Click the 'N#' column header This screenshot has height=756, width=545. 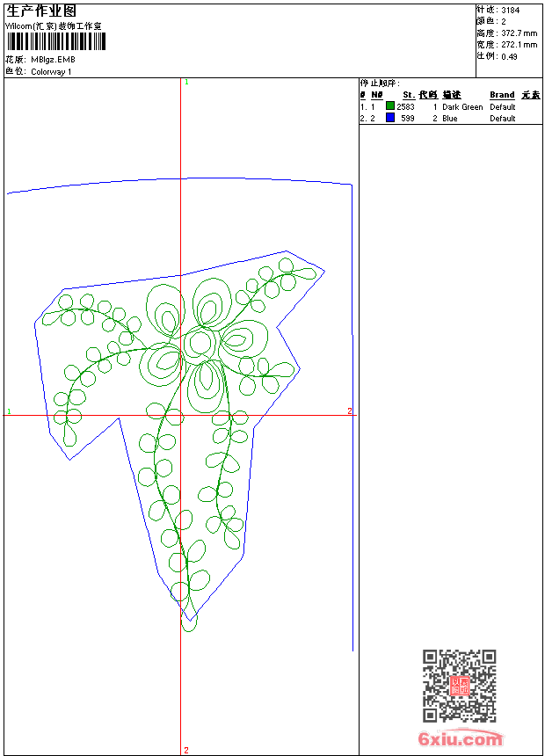point(377,95)
